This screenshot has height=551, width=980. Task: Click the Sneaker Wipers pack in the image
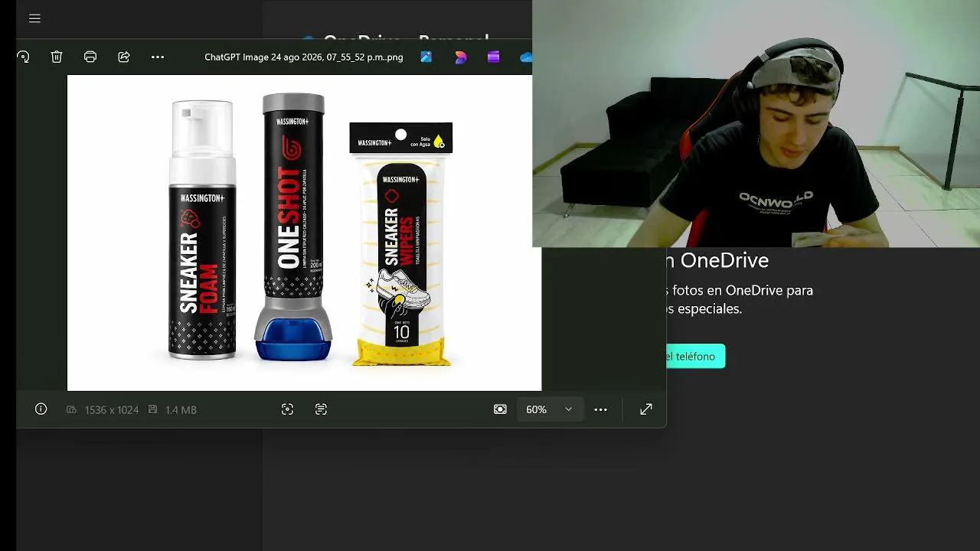point(401,243)
